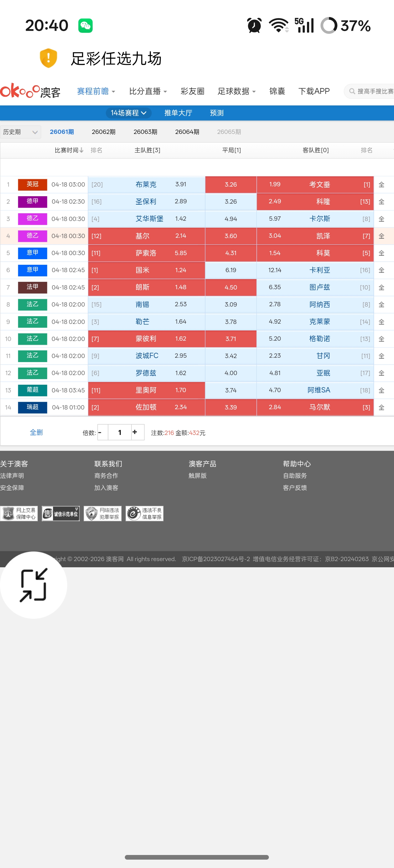Screen dimensions: 394x868
Task: Click the Okooo 澳客 logo
Action: [30, 91]
